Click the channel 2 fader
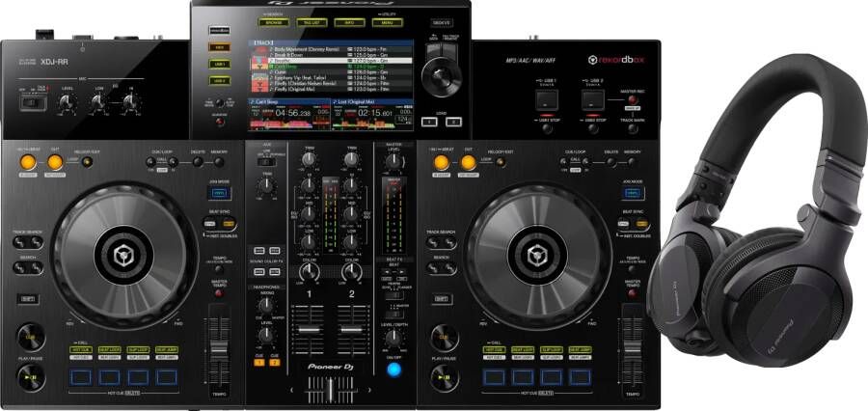 (351, 330)
